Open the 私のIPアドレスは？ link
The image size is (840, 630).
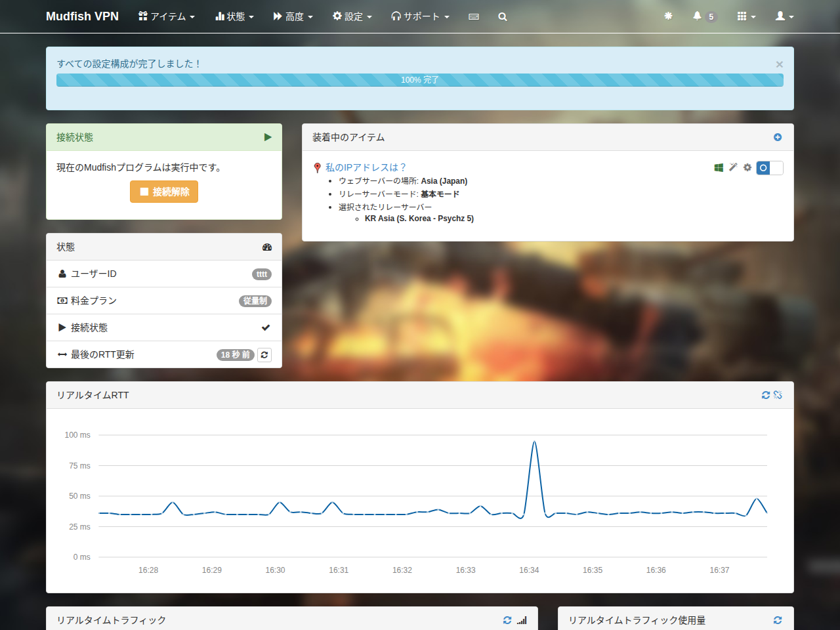coord(366,167)
